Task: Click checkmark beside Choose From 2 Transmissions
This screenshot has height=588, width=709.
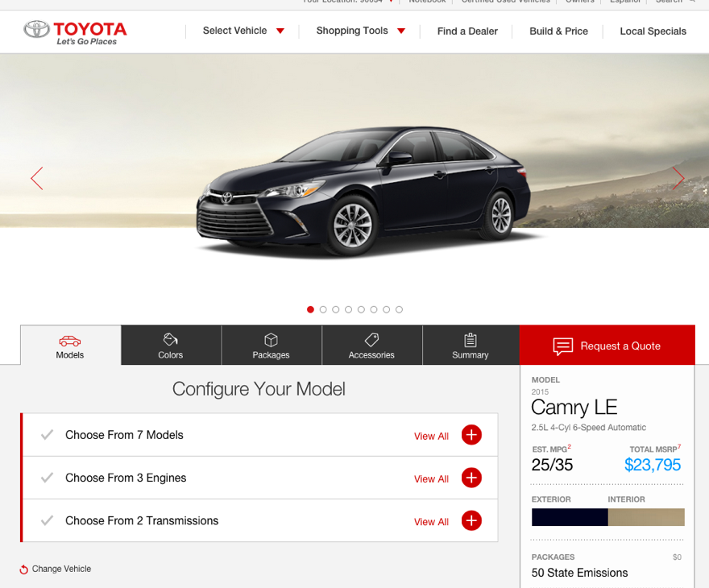Action: click(x=47, y=520)
